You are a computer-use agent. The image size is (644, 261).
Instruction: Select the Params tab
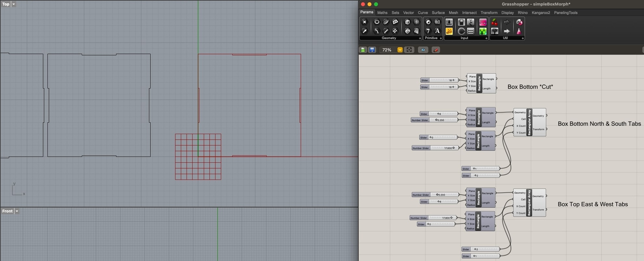tap(367, 12)
